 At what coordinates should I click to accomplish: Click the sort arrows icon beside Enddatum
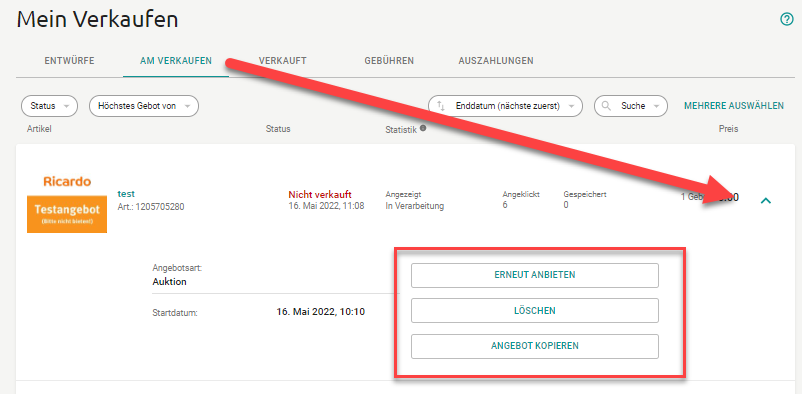[x=441, y=106]
